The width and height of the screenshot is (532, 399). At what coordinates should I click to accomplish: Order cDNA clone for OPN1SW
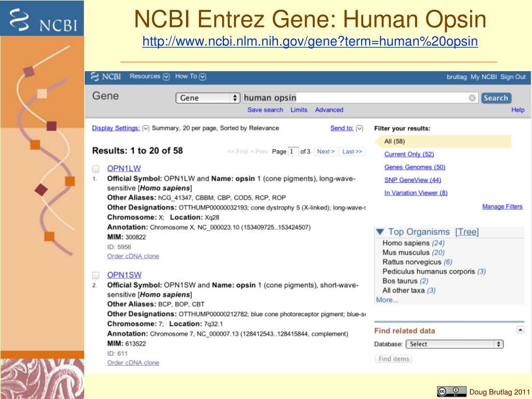(133, 363)
